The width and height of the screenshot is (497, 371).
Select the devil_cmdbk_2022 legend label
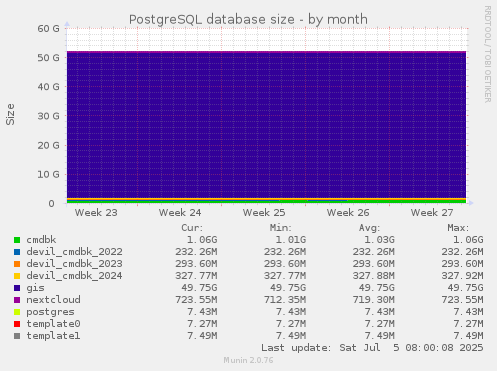74,252
